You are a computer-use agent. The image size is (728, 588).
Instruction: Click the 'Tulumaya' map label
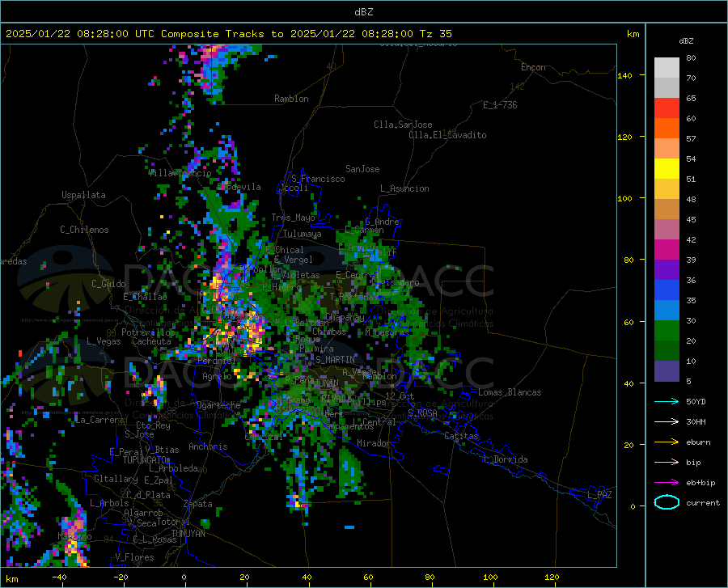[x=303, y=234]
